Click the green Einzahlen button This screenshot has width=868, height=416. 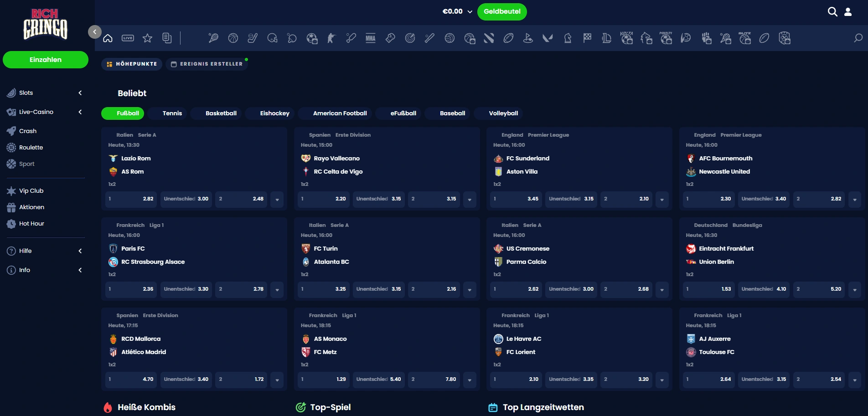click(46, 60)
